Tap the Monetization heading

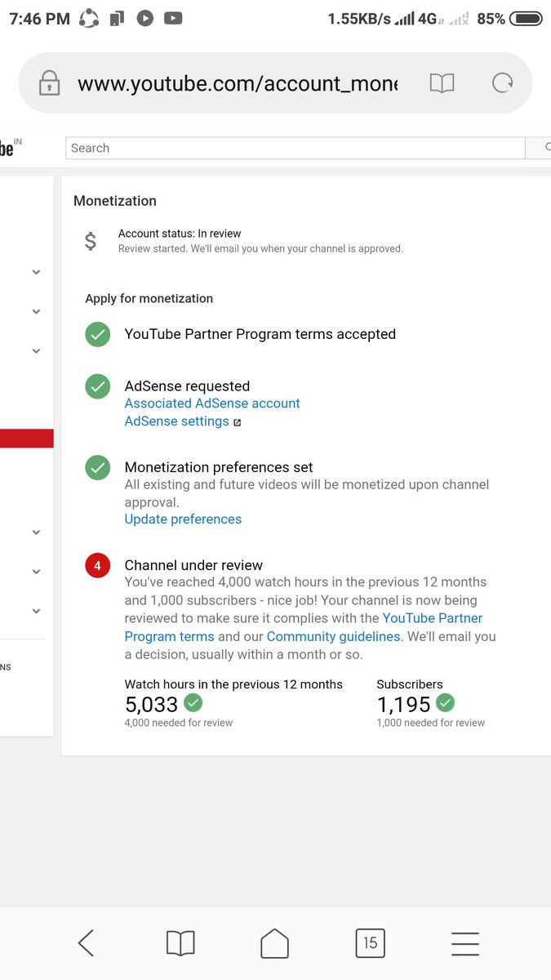pyautogui.click(x=115, y=201)
